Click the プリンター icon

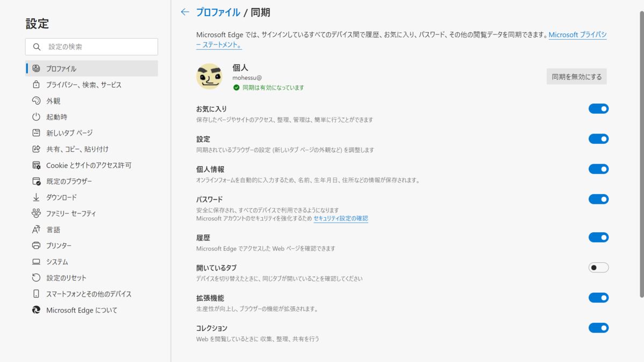(x=36, y=246)
